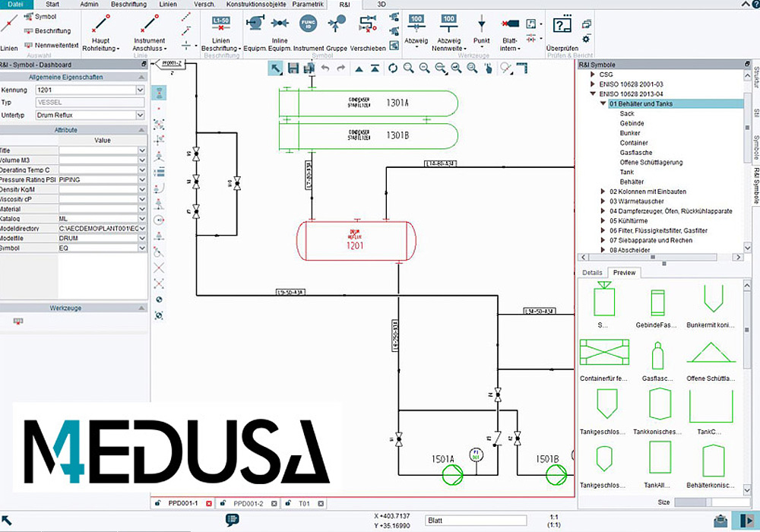Select the Haupt Rohrleitung line tool

[101, 32]
